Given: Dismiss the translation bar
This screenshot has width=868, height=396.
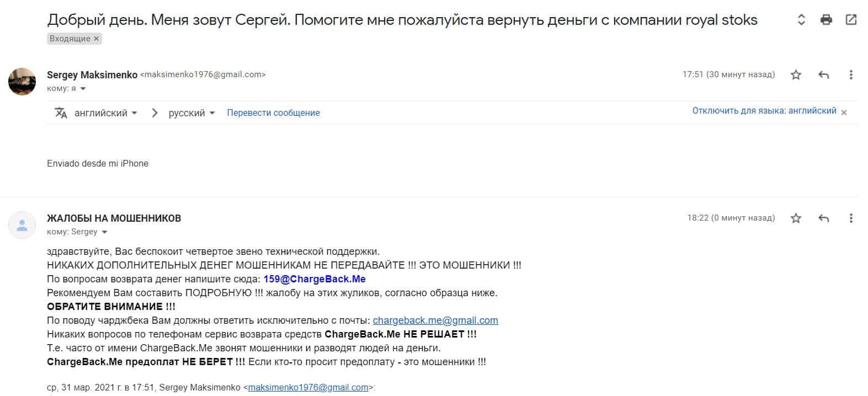Looking at the screenshot, I should pos(844,113).
